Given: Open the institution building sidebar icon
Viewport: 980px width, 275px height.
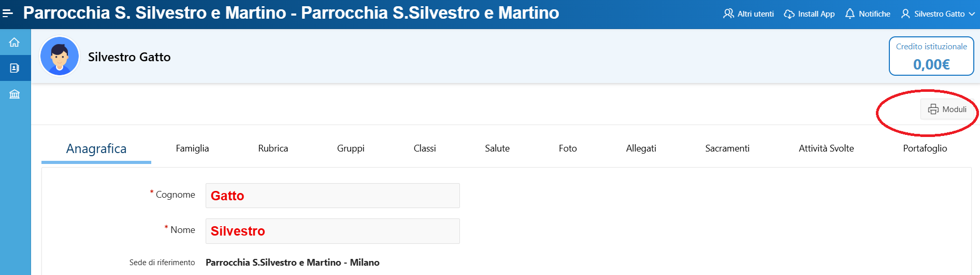Looking at the screenshot, I should point(15,94).
